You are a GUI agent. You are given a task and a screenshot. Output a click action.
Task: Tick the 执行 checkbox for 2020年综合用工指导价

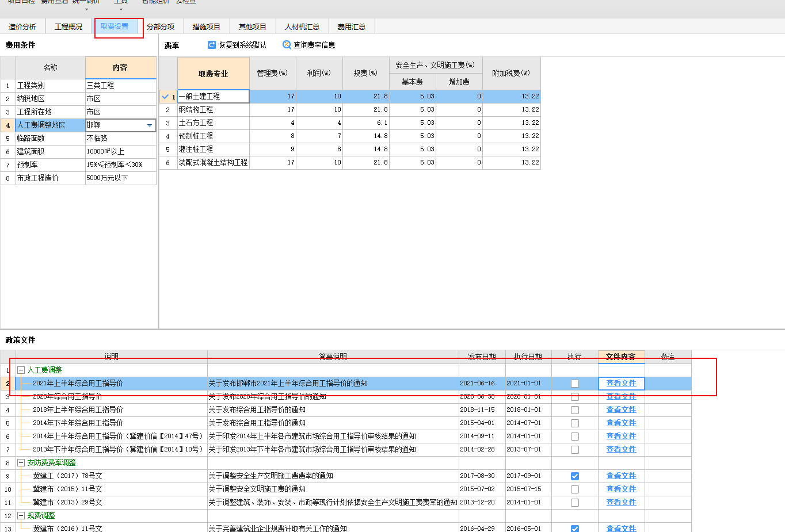click(x=575, y=397)
